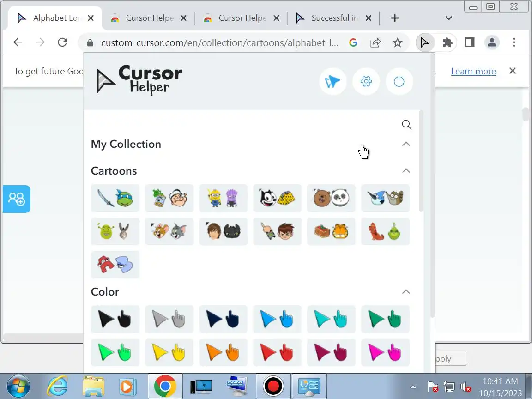Open a new browser tab

[394, 18]
